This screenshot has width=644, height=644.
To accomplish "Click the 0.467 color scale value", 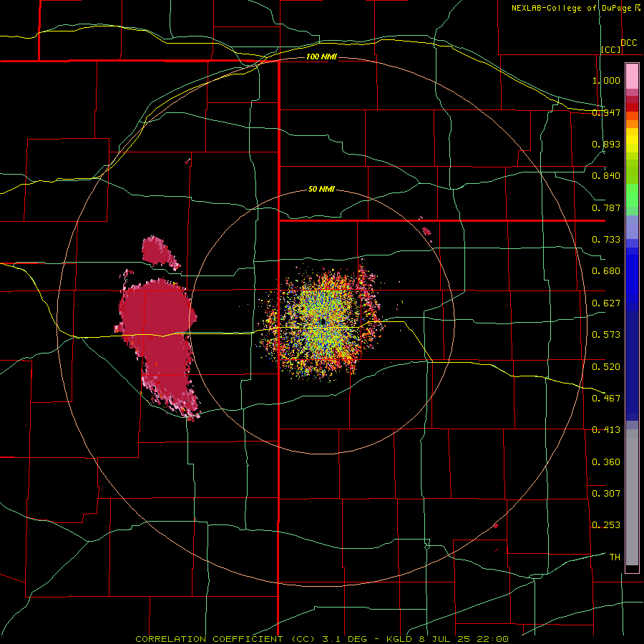I will [x=606, y=399].
